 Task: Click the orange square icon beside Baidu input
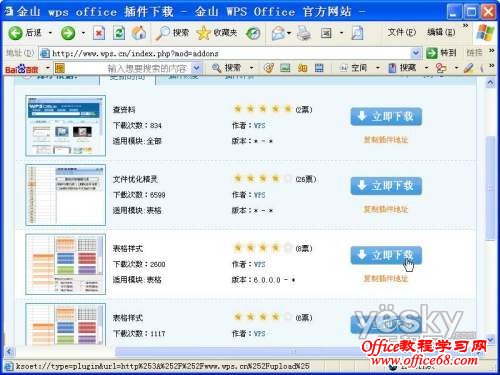[60, 68]
